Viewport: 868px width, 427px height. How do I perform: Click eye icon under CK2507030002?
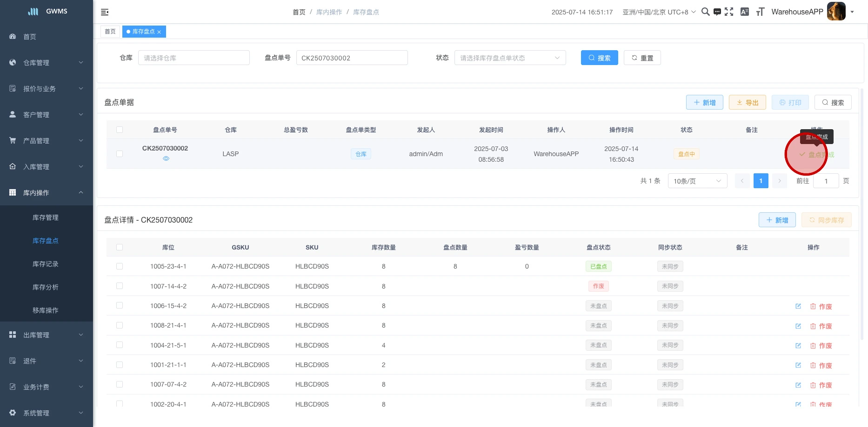[x=166, y=158]
